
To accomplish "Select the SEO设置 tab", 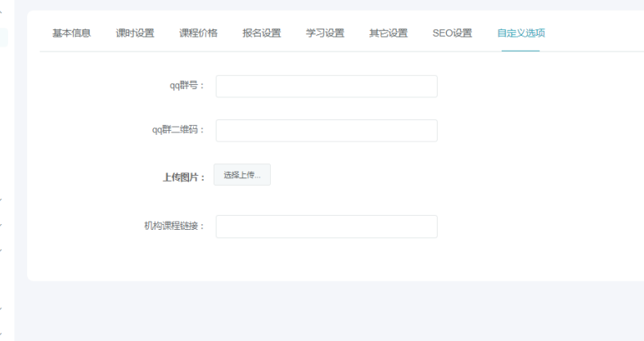I will click(452, 34).
